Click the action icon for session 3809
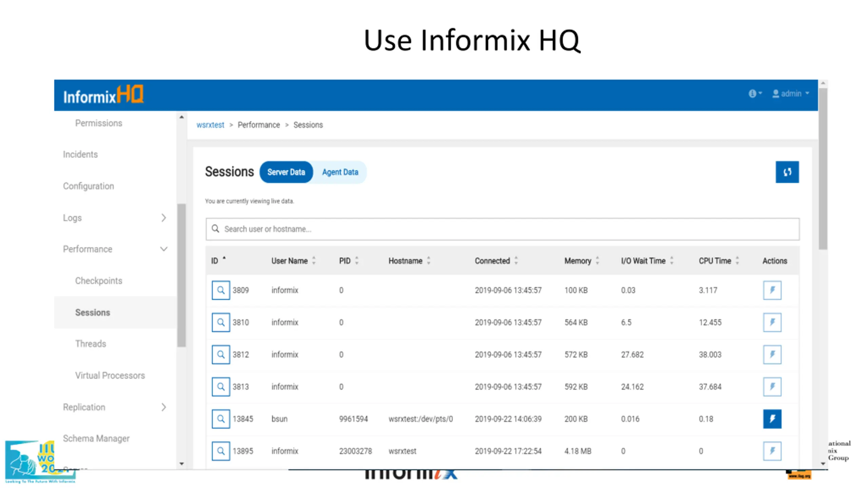This screenshot has height=488, width=868. pos(772,290)
